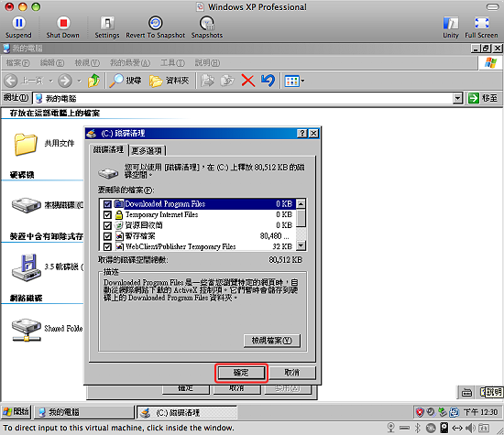
Task: Switch to Unity mode
Action: (451, 27)
